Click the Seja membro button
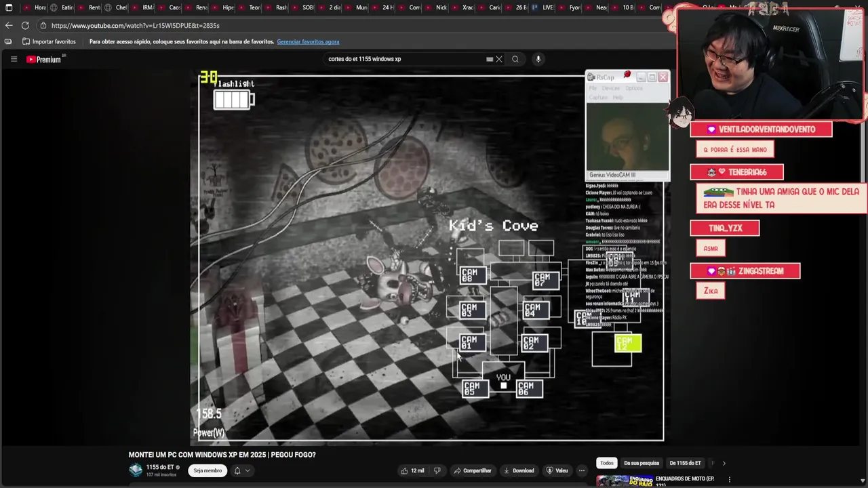Screen dimensions: 868x488 (208, 470)
